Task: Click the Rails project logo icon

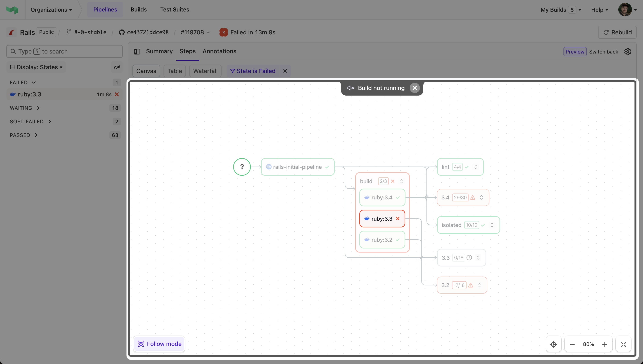Action: pos(11,32)
